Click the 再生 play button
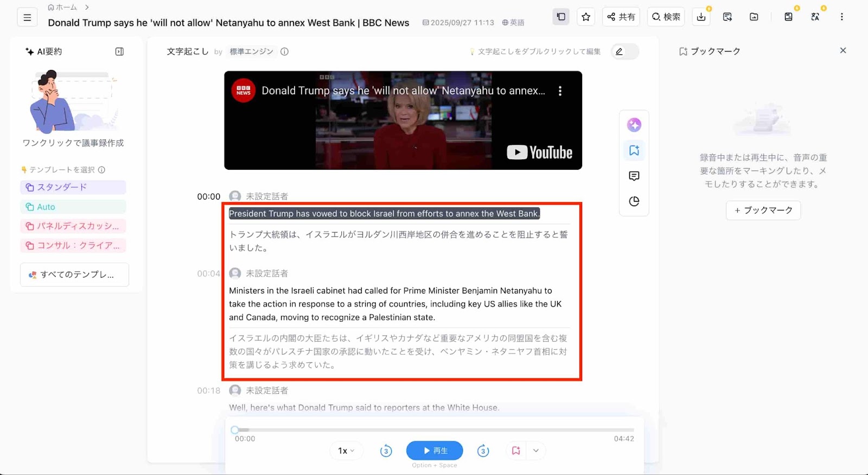This screenshot has height=475, width=868. click(435, 451)
